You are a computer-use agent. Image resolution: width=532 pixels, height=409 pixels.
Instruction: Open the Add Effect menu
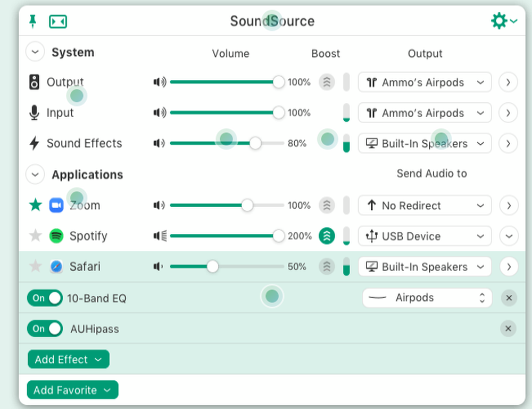(69, 359)
